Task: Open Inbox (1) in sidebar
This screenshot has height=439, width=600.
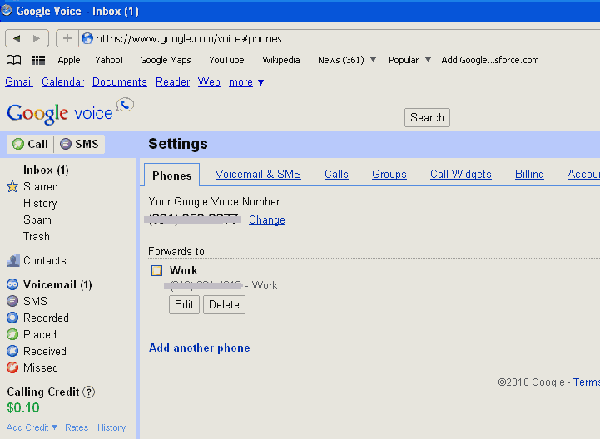Action: click(46, 170)
